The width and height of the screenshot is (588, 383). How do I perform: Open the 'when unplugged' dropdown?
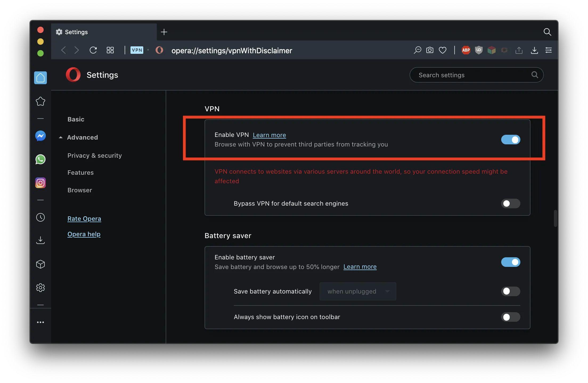click(358, 291)
